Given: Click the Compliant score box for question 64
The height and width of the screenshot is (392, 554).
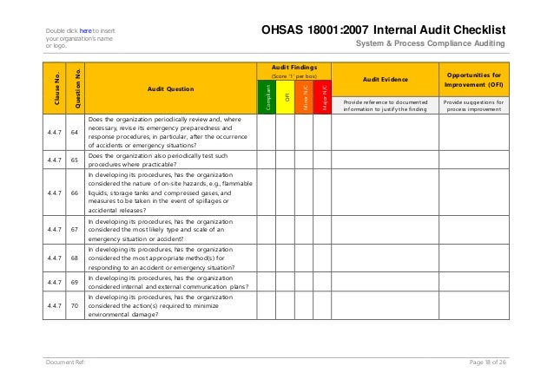Looking at the screenshot, I should pyautogui.click(x=267, y=133).
